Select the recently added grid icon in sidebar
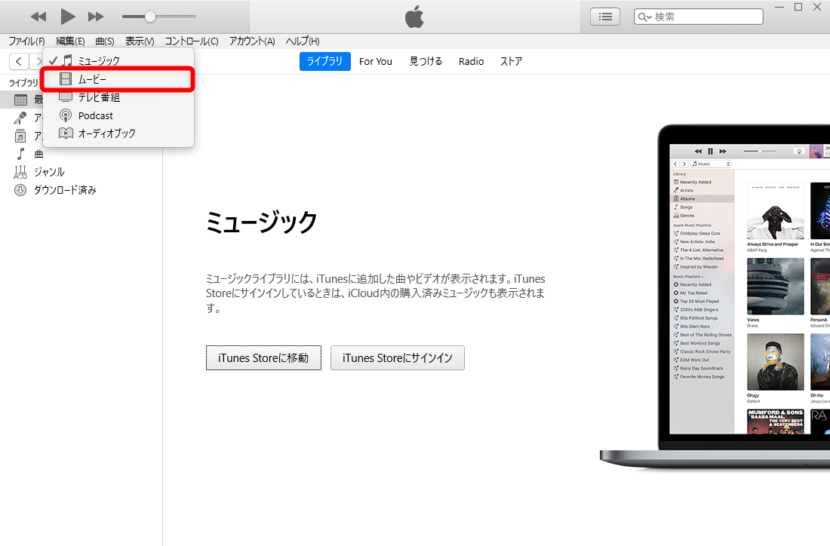830x546 pixels. [21, 100]
